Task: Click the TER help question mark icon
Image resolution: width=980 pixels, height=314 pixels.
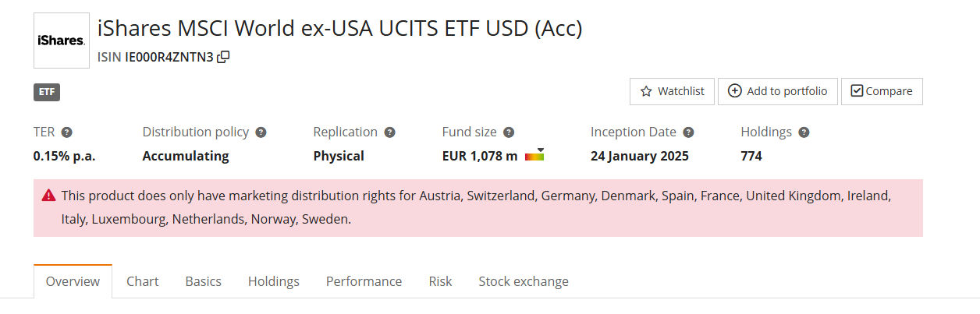Action: click(67, 132)
